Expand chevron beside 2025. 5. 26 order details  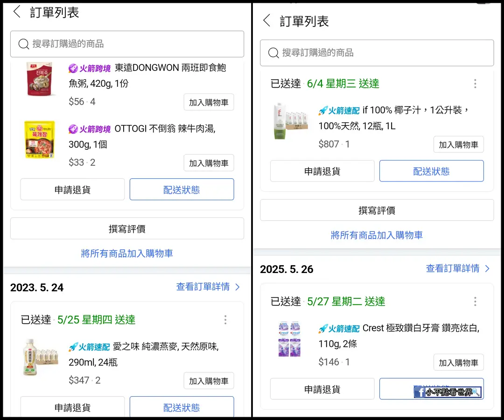pos(487,269)
